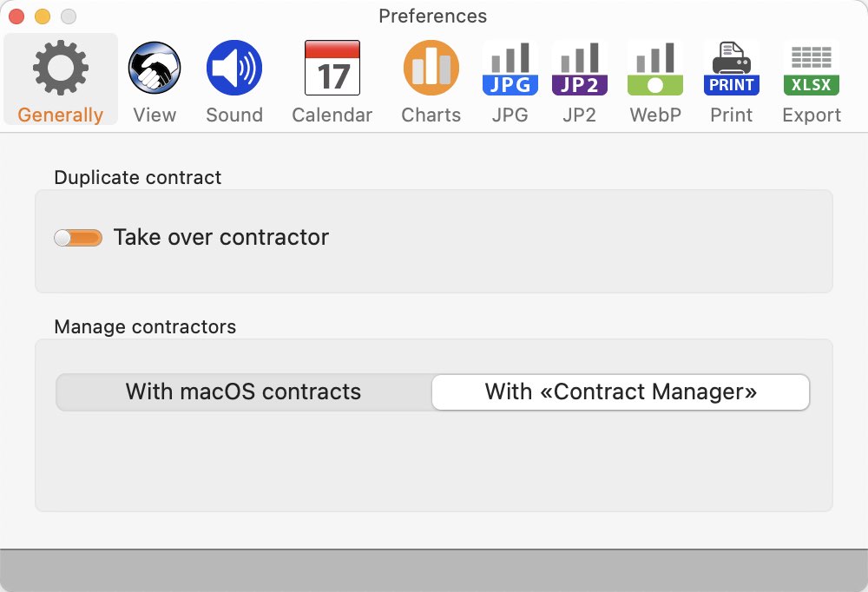Open the View handshake preferences icon
The image size is (868, 592).
click(x=155, y=68)
